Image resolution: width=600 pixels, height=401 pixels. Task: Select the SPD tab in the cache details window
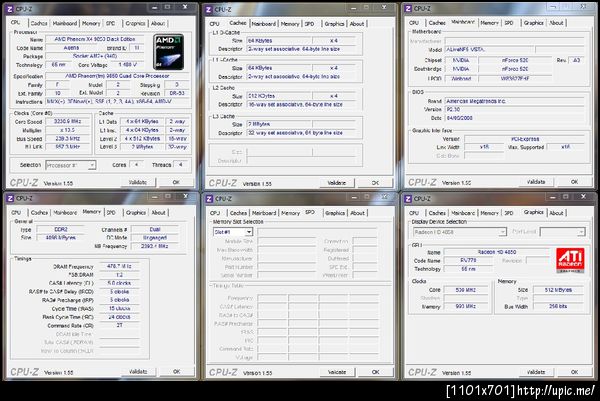pos(310,22)
